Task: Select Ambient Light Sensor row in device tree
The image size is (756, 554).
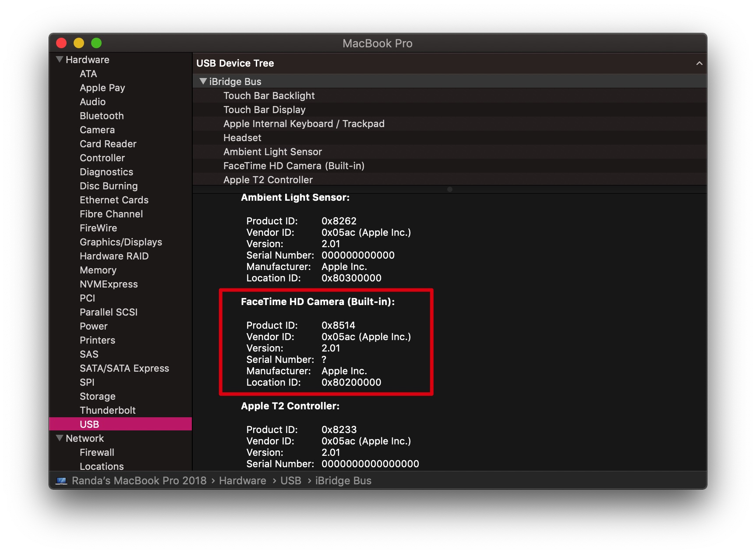Action: pos(449,152)
